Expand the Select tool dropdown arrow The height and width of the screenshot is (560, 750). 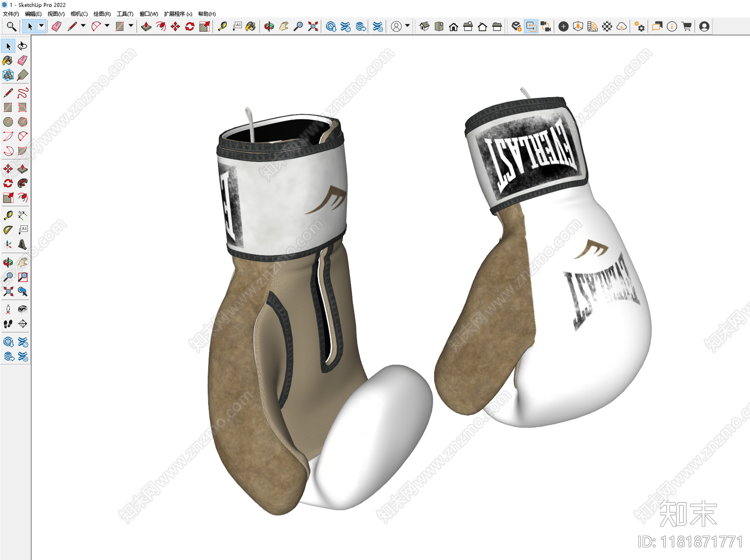click(x=41, y=26)
